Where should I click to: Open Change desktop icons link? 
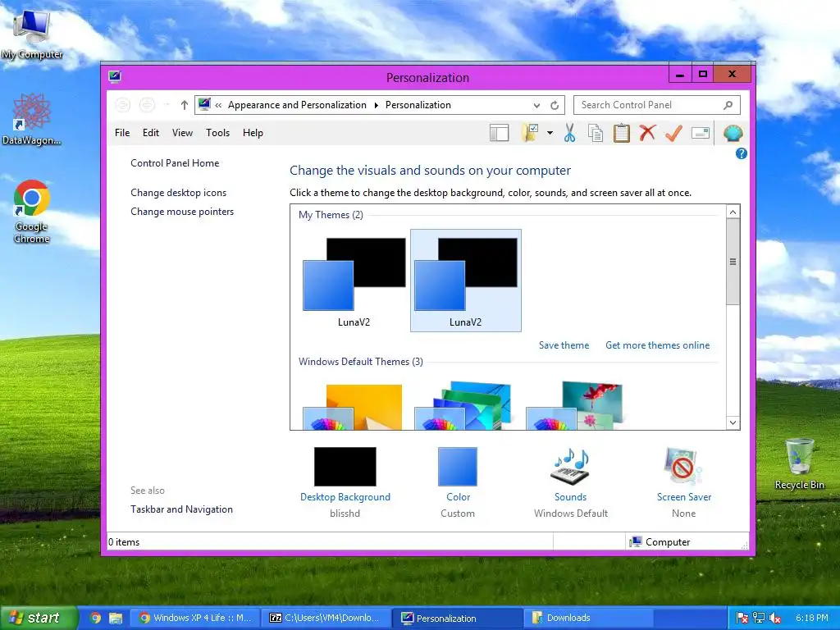(178, 192)
